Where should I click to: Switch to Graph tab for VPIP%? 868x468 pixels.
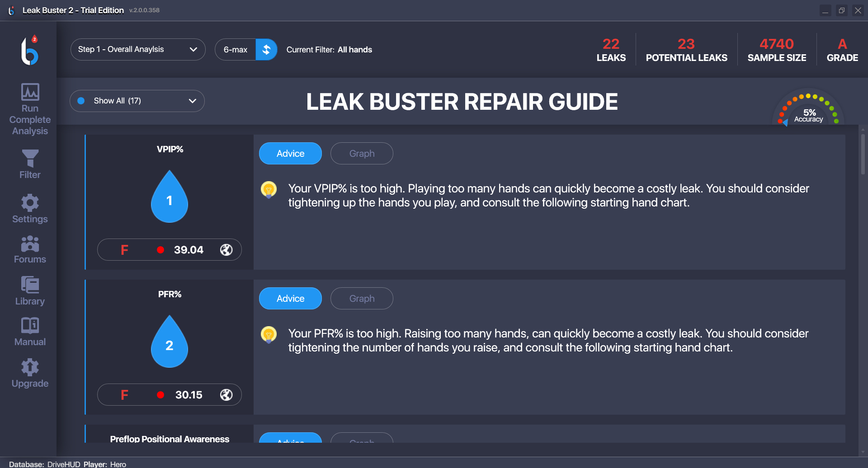coord(362,154)
